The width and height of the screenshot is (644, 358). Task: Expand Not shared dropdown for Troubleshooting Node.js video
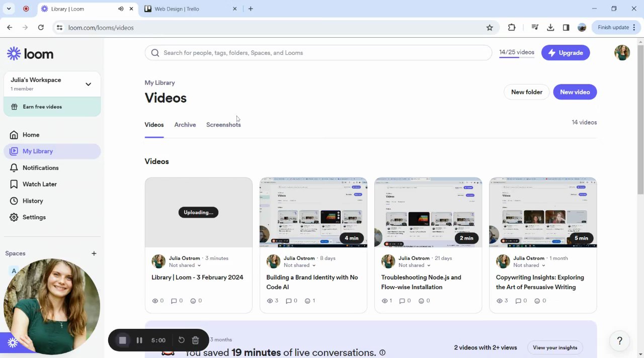(x=414, y=265)
